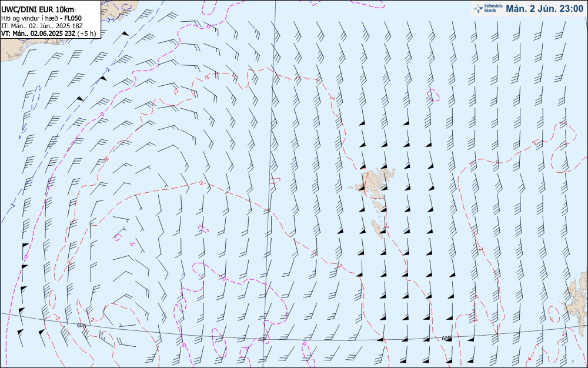588x368 pixels.
Task: Click the "UWC/DINI EUR 10km:" title
Action: (39, 10)
